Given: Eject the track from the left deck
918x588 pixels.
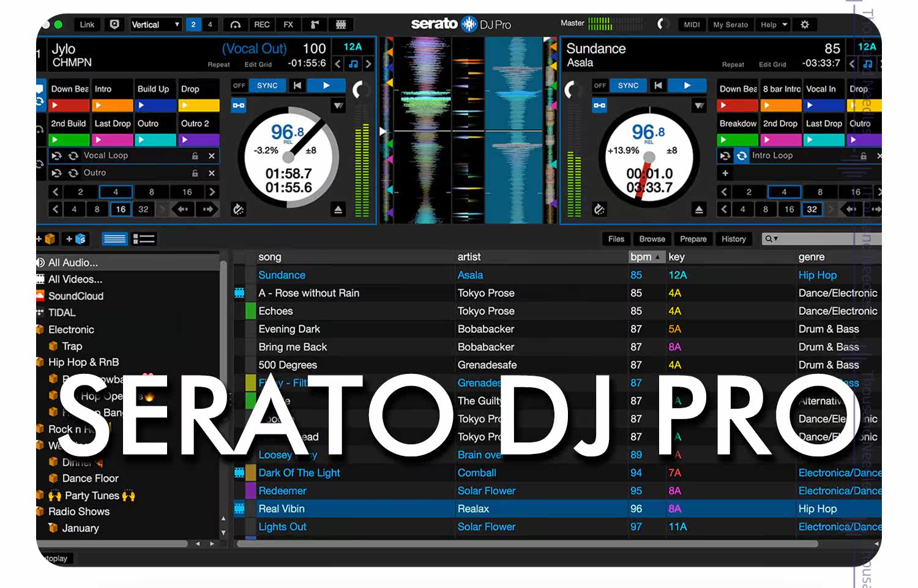Looking at the screenshot, I should pyautogui.click(x=338, y=210).
